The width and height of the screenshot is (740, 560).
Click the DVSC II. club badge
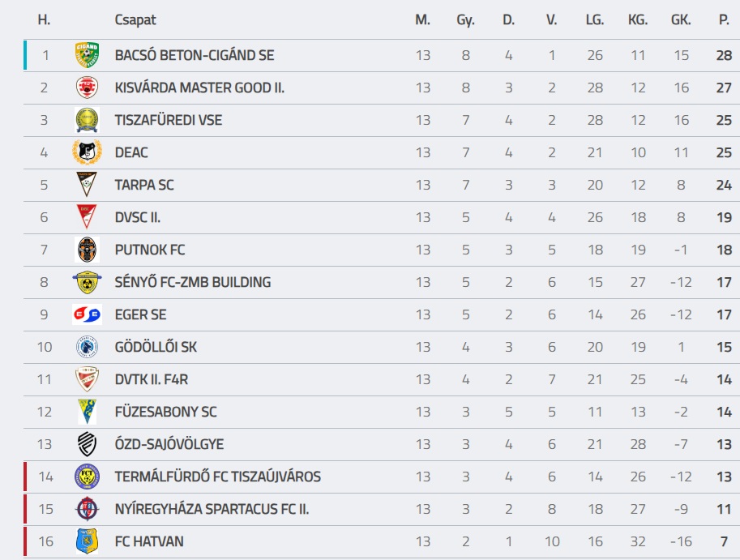tap(87, 217)
